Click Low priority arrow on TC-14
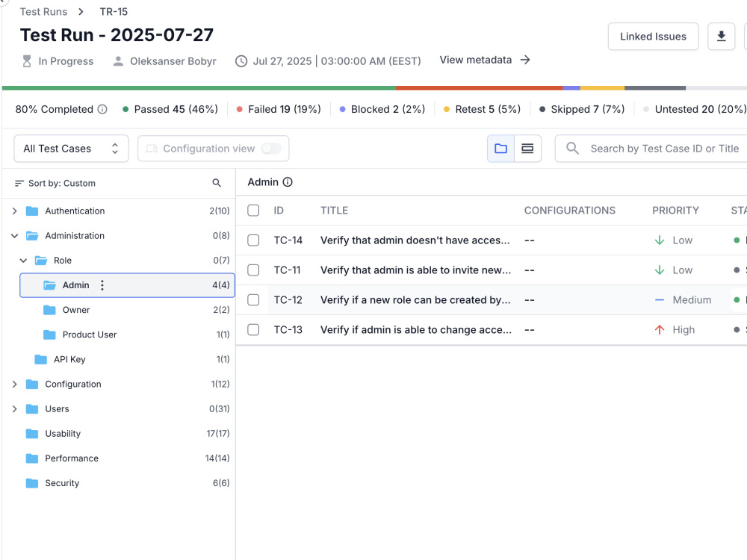Viewport: 747px width, 560px height. [x=660, y=240]
